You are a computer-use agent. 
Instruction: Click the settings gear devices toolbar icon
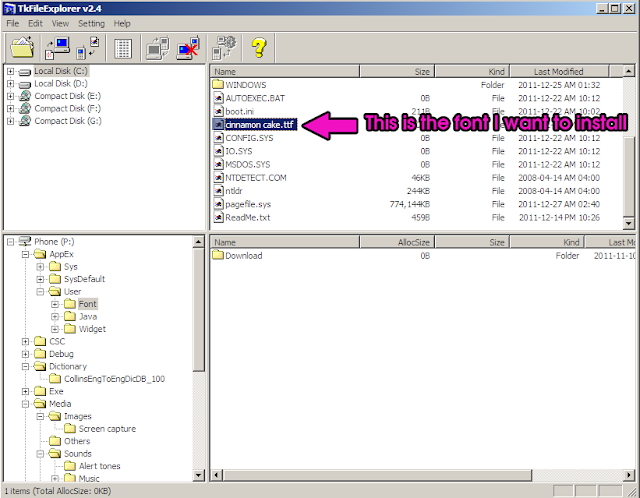224,48
